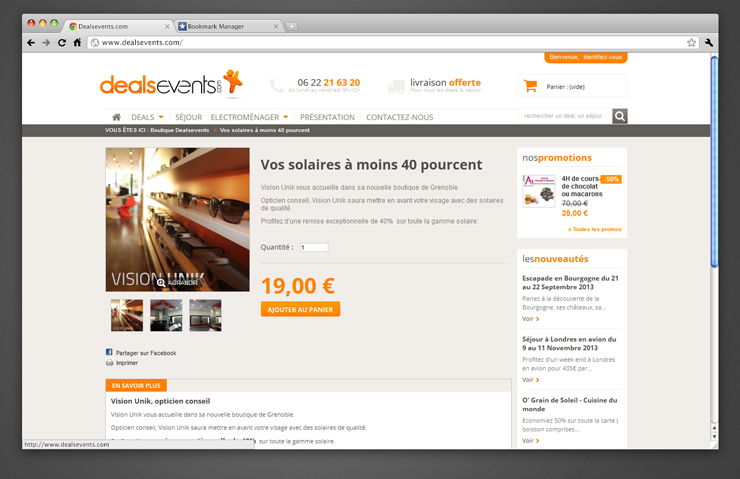The image size is (740, 479).
Task: Click the main sunglasses product image
Action: pos(177,219)
